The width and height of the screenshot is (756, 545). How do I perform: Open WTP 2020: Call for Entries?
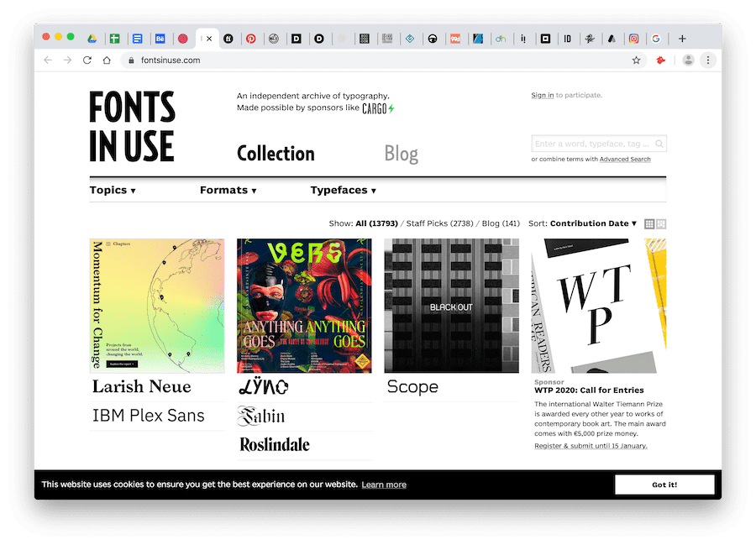[x=589, y=390]
